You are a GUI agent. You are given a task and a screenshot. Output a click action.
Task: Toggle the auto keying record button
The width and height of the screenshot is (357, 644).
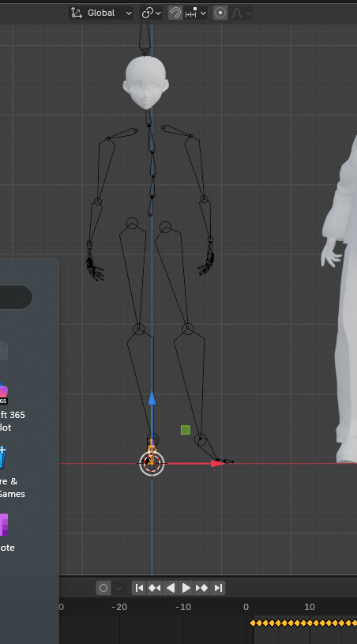click(103, 588)
